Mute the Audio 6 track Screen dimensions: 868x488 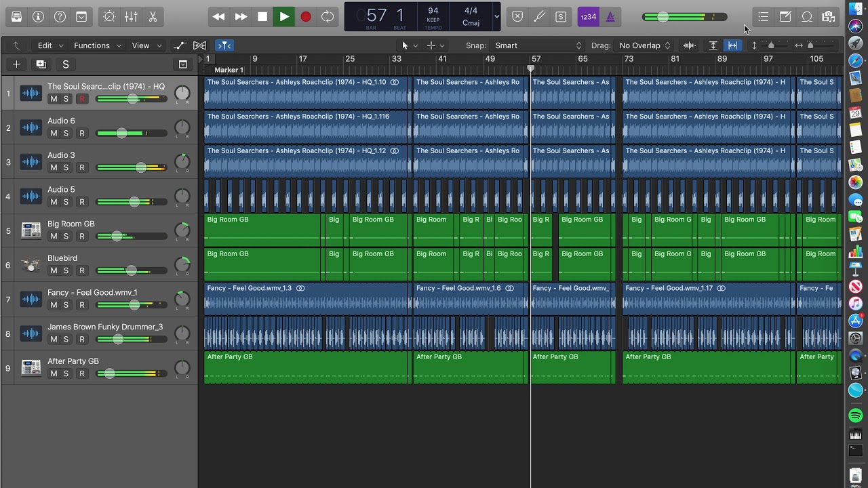pos(54,134)
